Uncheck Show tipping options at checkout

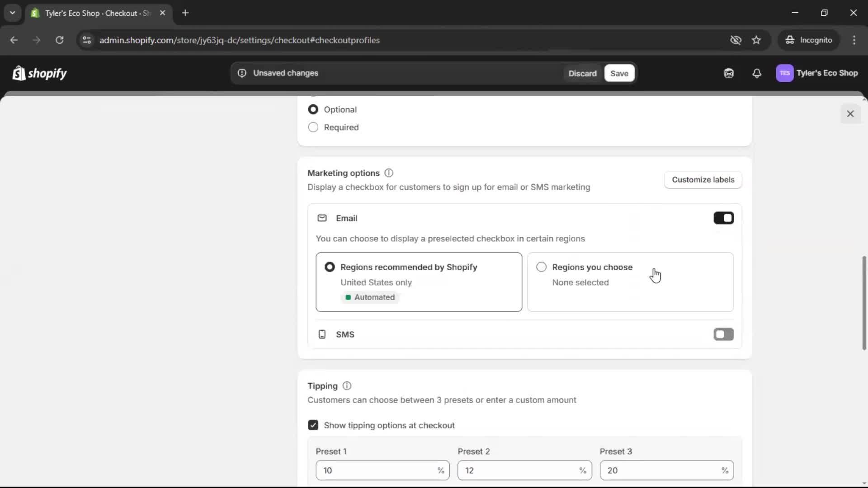coord(313,425)
